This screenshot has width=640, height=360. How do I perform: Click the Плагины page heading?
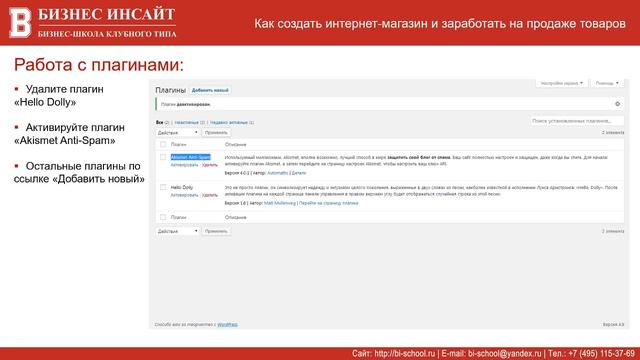tap(170, 90)
